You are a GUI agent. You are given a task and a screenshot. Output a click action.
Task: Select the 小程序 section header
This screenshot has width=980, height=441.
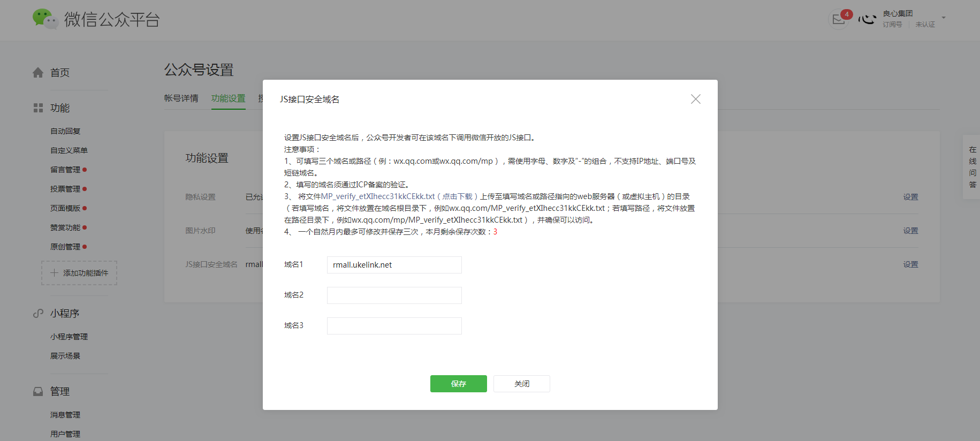[65, 313]
